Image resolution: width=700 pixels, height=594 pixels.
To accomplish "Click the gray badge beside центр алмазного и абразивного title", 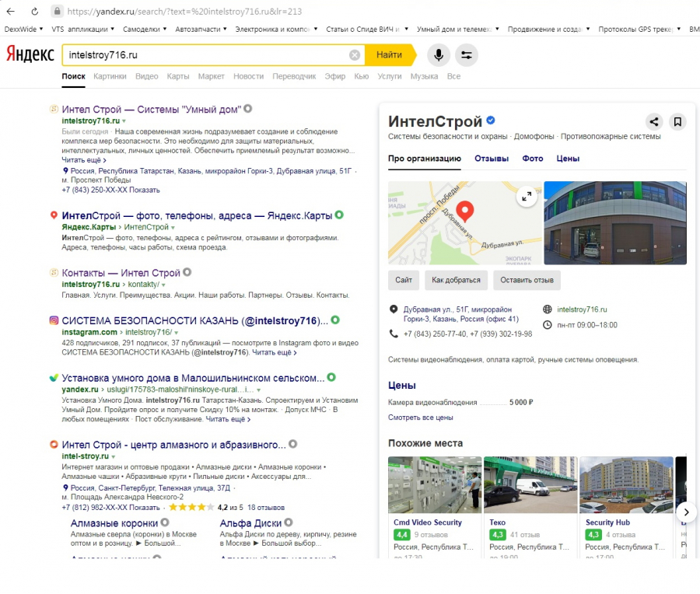I will 293,444.
